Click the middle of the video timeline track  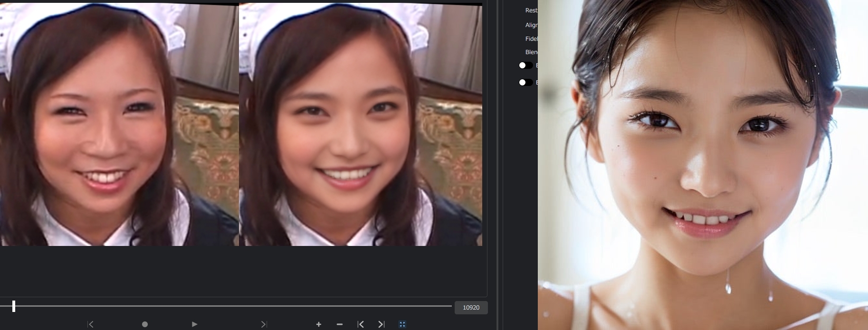click(226, 306)
